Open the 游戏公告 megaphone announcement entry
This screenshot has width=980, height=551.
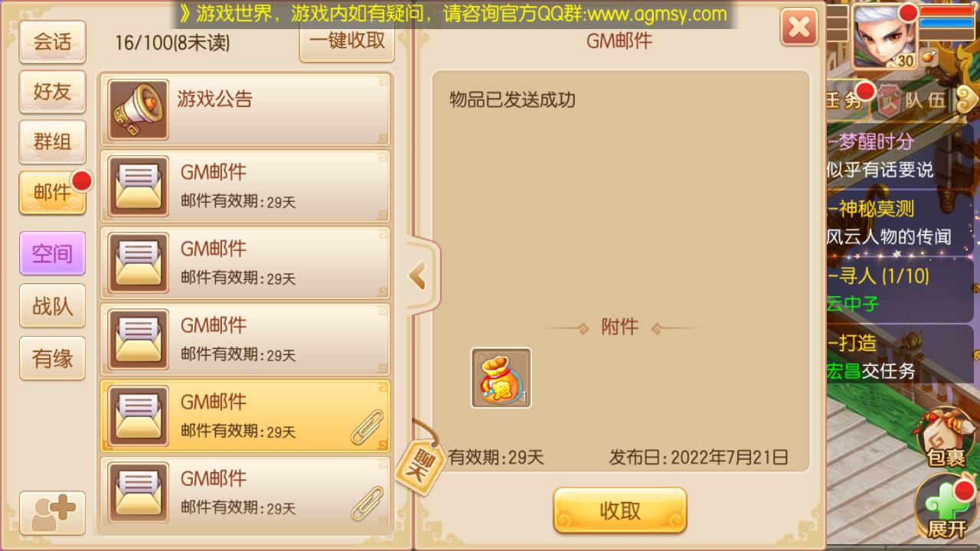tap(245, 109)
